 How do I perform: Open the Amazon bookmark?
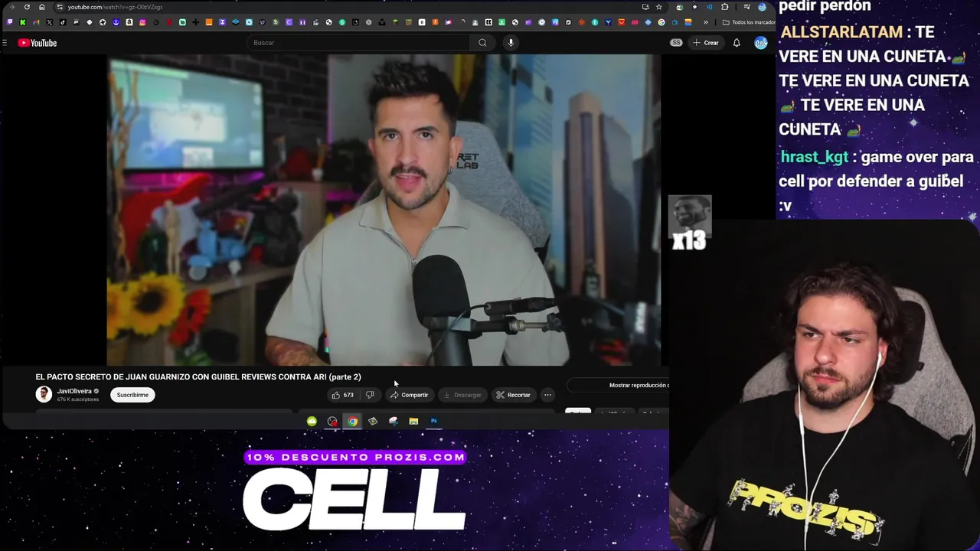click(129, 22)
